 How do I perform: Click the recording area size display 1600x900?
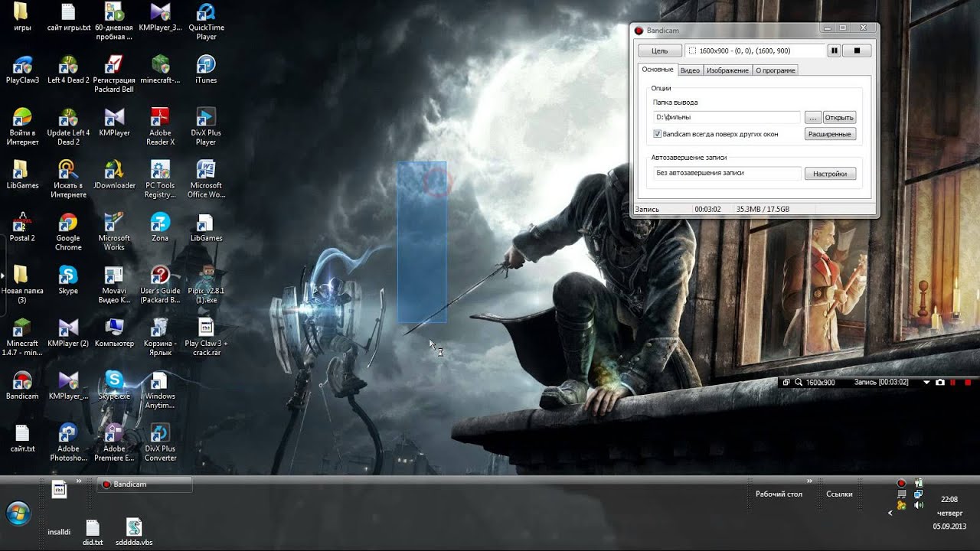point(754,51)
